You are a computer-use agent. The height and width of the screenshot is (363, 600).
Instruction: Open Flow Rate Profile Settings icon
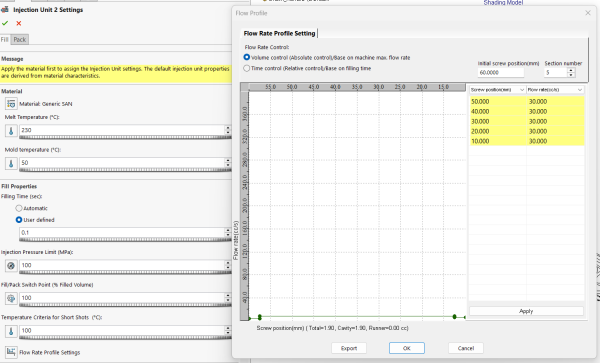pyautogui.click(x=11, y=352)
